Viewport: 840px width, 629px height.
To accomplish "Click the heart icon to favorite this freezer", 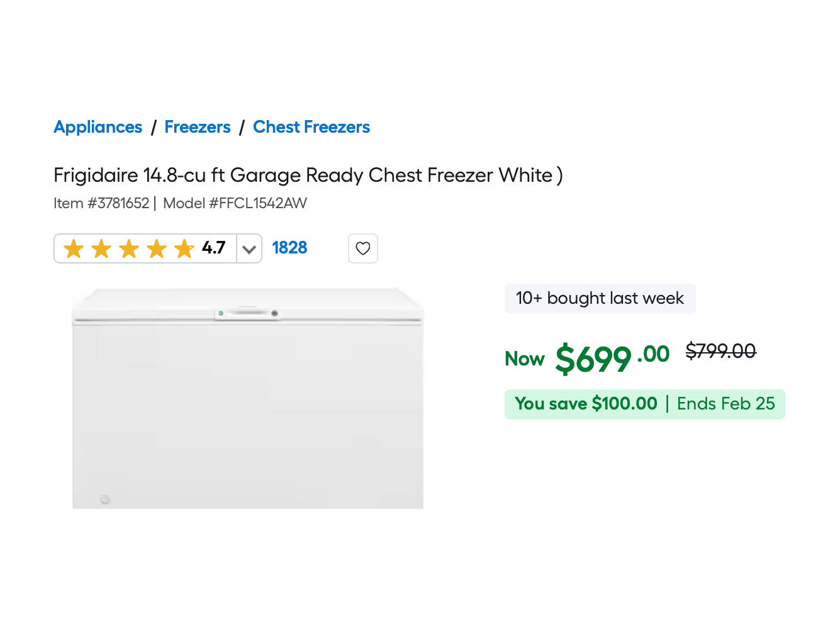I will click(x=363, y=248).
